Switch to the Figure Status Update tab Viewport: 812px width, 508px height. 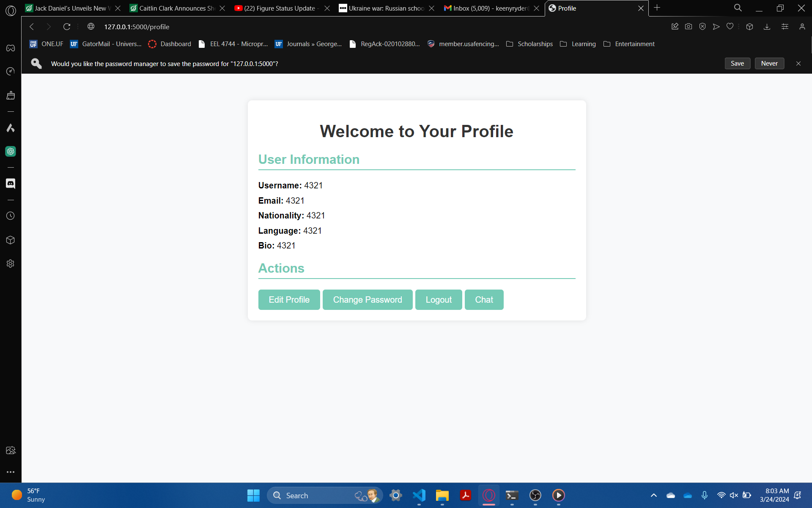point(277,8)
